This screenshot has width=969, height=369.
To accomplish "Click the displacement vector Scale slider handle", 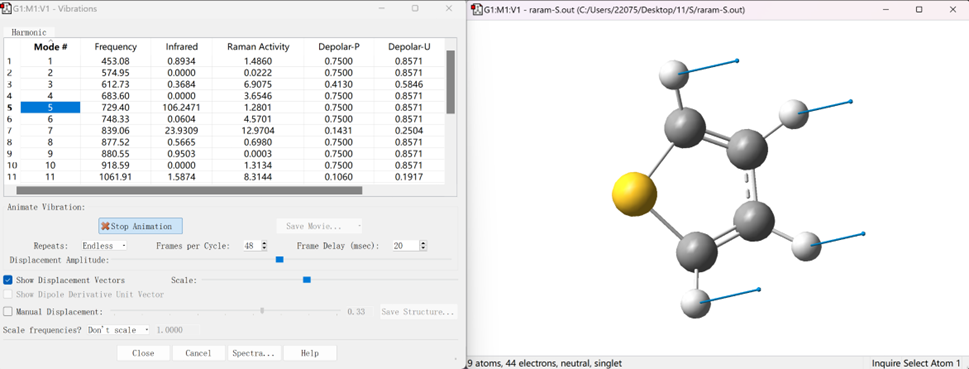I will pos(307,280).
